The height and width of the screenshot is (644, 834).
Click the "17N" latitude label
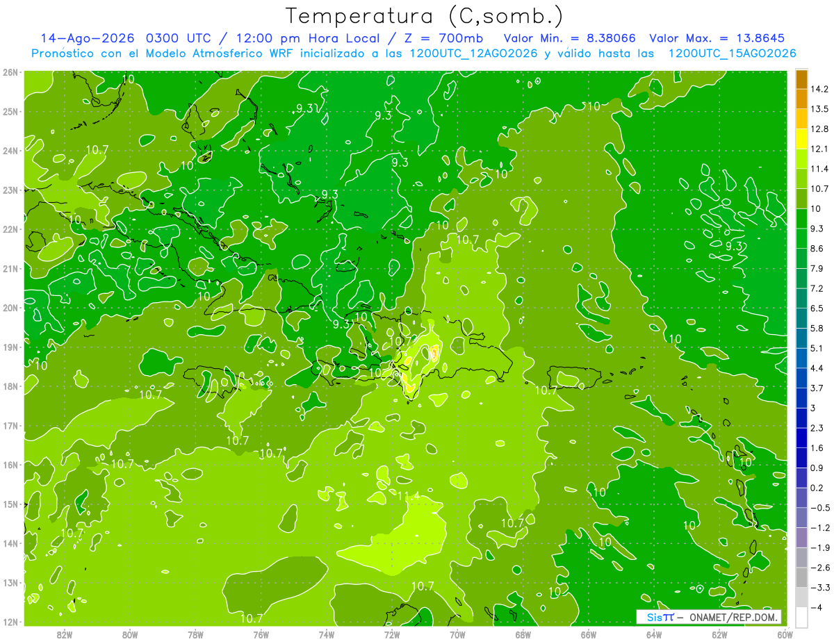click(x=12, y=425)
